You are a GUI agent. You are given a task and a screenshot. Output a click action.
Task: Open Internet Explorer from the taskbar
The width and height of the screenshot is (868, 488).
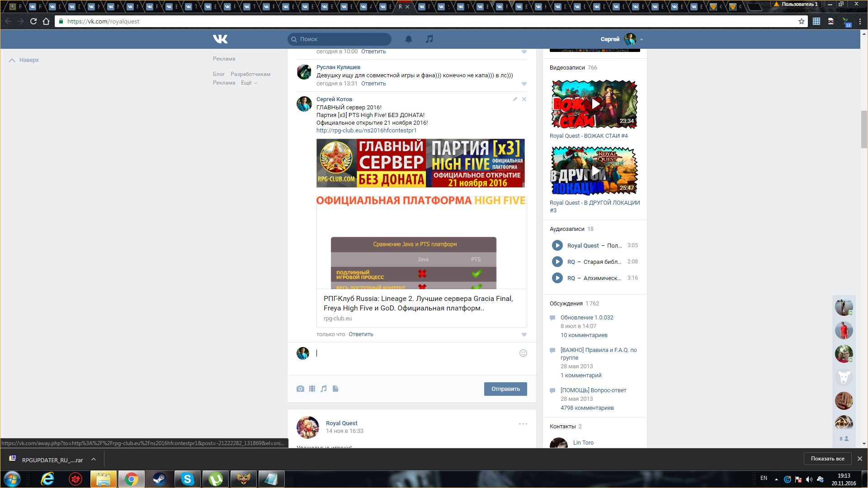tap(47, 479)
